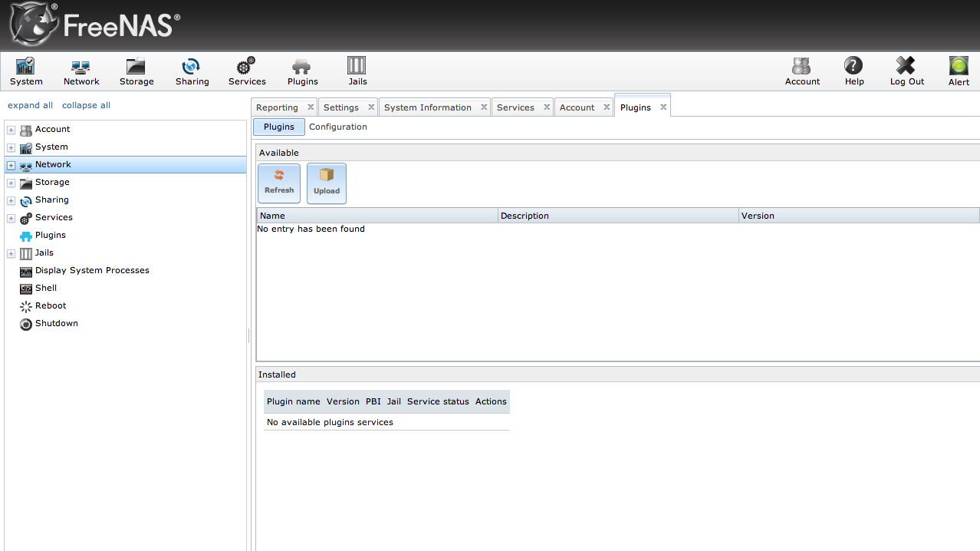Expand the System tree node
Screen dimensions: 980x551
11,147
